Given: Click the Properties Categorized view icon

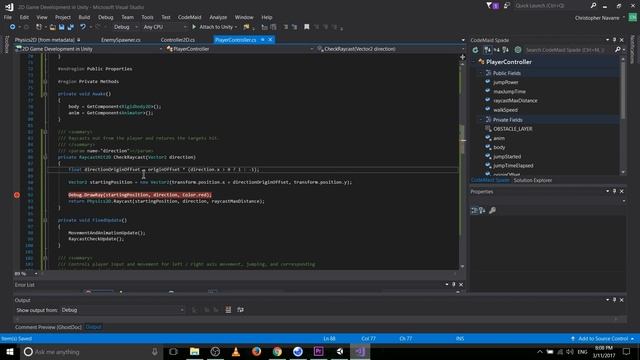Looking at the screenshot, I should pos(474,210).
